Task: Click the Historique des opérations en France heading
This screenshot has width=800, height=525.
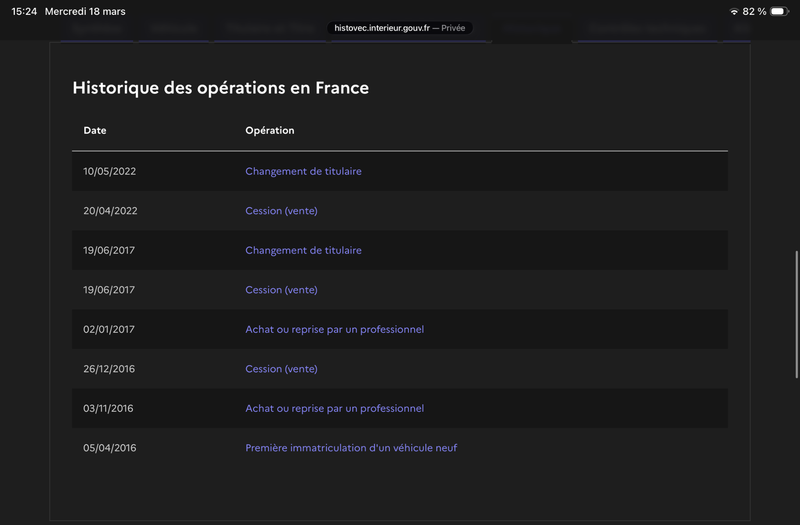Action: click(x=220, y=88)
